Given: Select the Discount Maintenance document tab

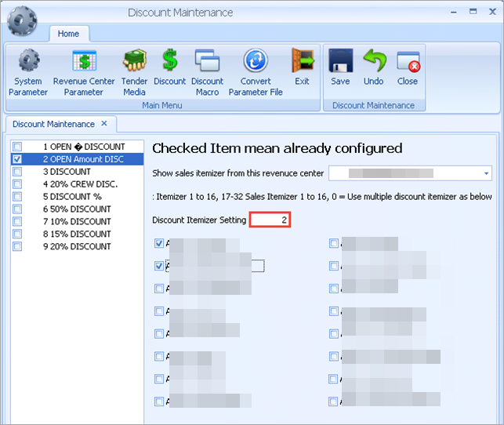Looking at the screenshot, I should tap(53, 124).
